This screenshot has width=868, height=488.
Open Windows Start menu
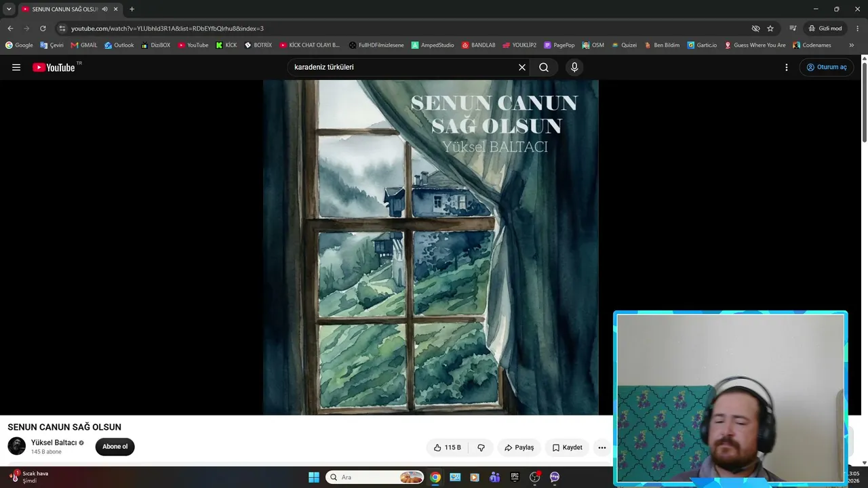coord(314,477)
